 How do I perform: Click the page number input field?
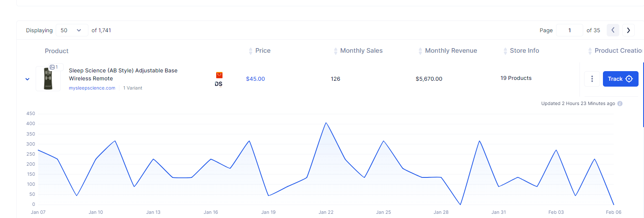(x=569, y=30)
